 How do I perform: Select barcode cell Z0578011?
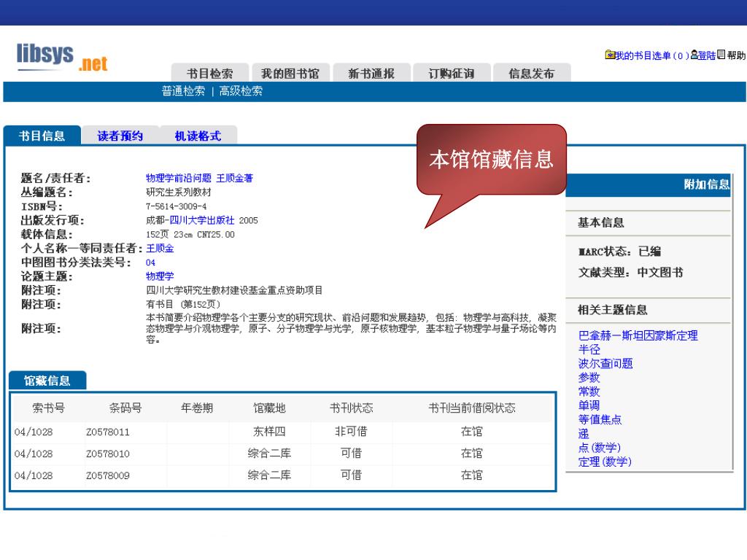(108, 432)
